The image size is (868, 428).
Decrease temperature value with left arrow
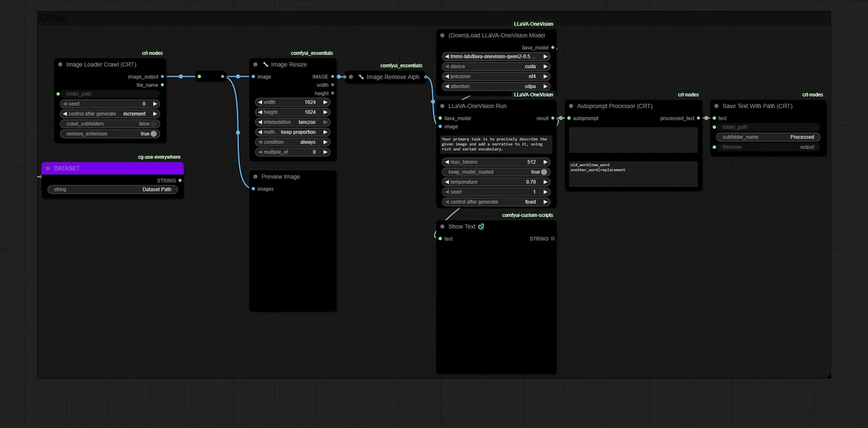pos(446,182)
